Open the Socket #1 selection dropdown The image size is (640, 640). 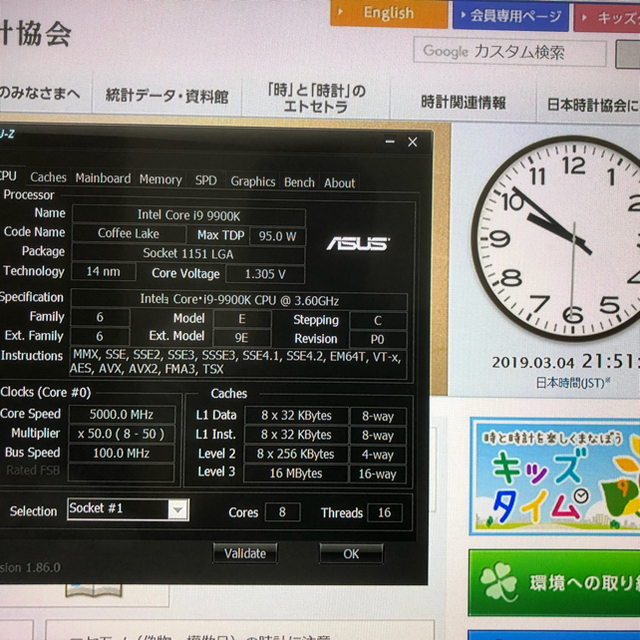click(x=128, y=509)
